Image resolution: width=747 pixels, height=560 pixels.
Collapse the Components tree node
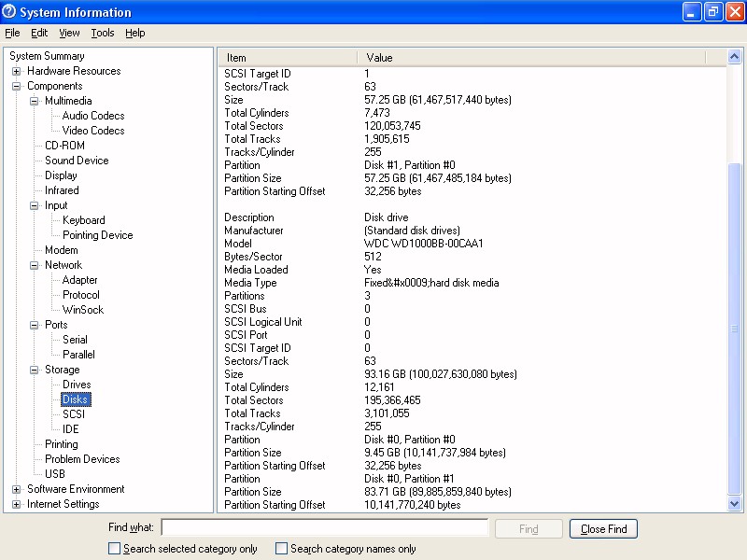click(16, 86)
